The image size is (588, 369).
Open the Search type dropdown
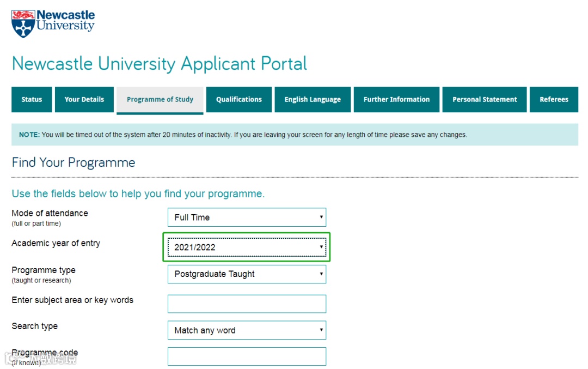click(247, 330)
